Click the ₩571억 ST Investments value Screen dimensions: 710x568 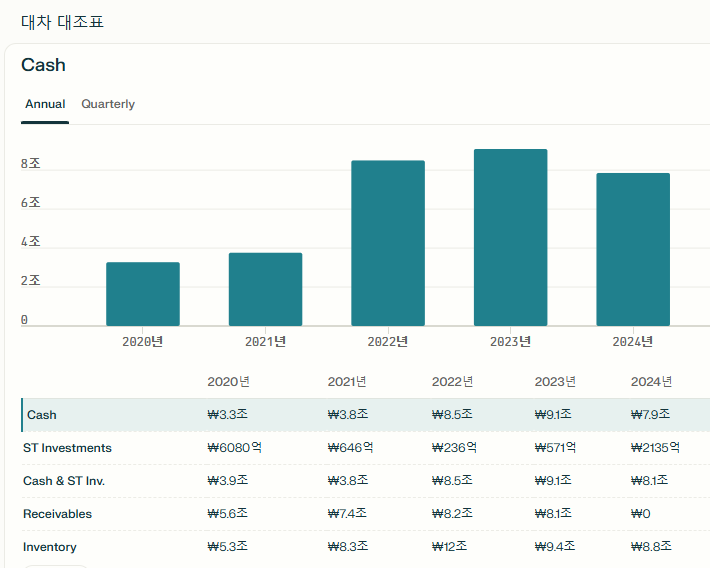coord(555,448)
